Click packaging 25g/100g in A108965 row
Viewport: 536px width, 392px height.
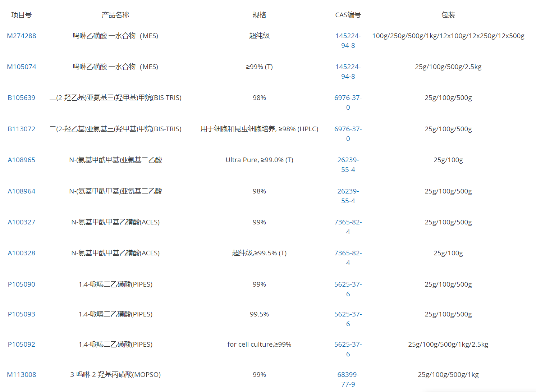448,160
